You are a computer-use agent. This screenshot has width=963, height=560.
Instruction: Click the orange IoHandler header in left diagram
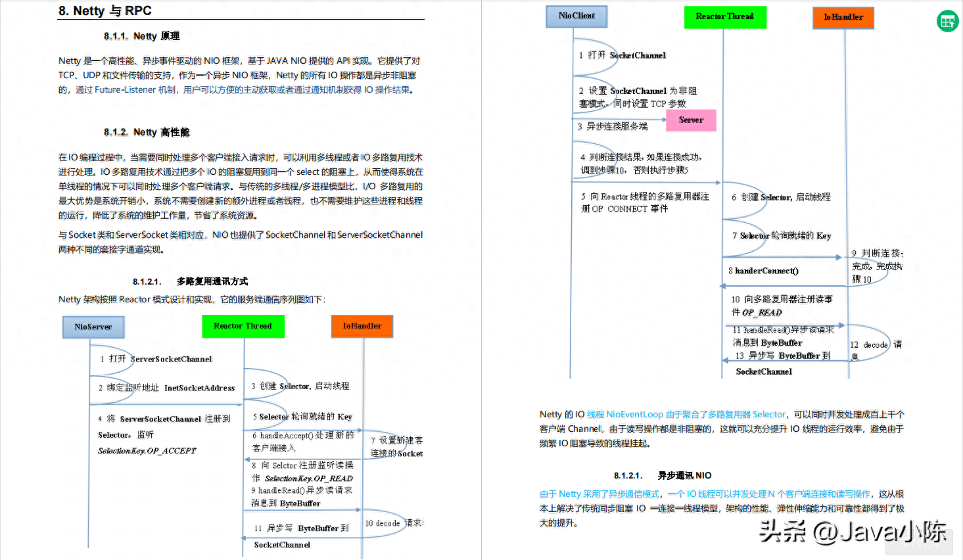point(362,326)
